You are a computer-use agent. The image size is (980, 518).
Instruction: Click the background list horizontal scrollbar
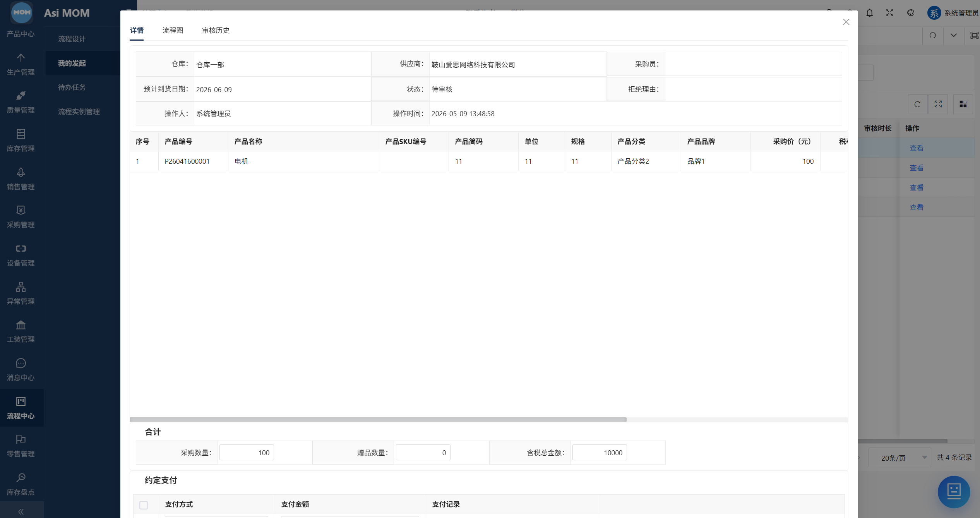click(x=902, y=441)
